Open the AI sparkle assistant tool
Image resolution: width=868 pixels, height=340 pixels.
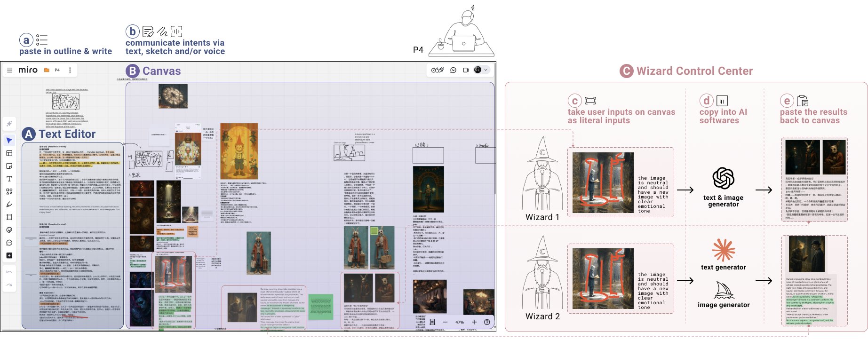tap(9, 124)
